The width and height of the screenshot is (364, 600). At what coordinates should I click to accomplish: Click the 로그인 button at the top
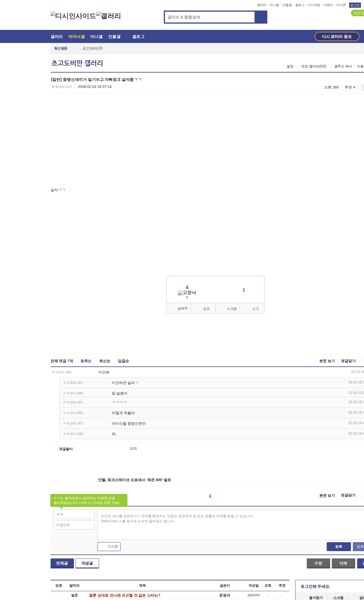click(x=355, y=5)
